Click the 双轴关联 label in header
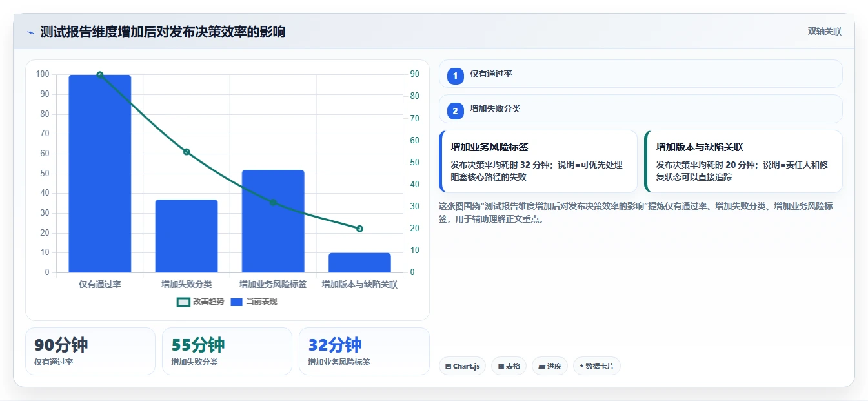Viewport: 868px width, 401px height. coord(824,32)
